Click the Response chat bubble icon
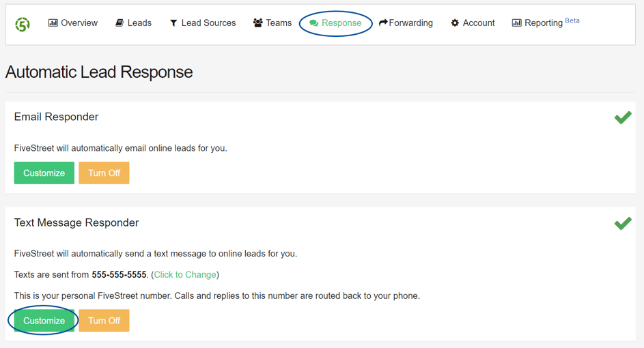This screenshot has width=644, height=348. (313, 23)
